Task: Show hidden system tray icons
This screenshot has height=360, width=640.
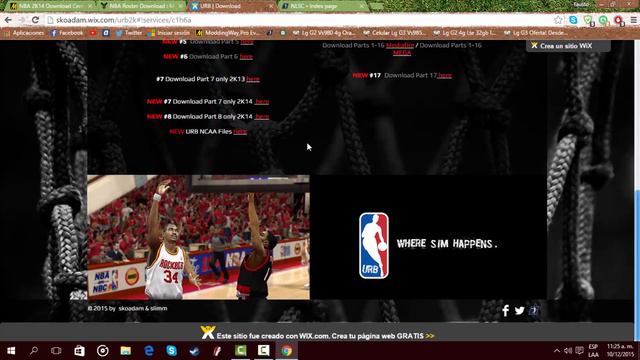Action: [x=557, y=351]
